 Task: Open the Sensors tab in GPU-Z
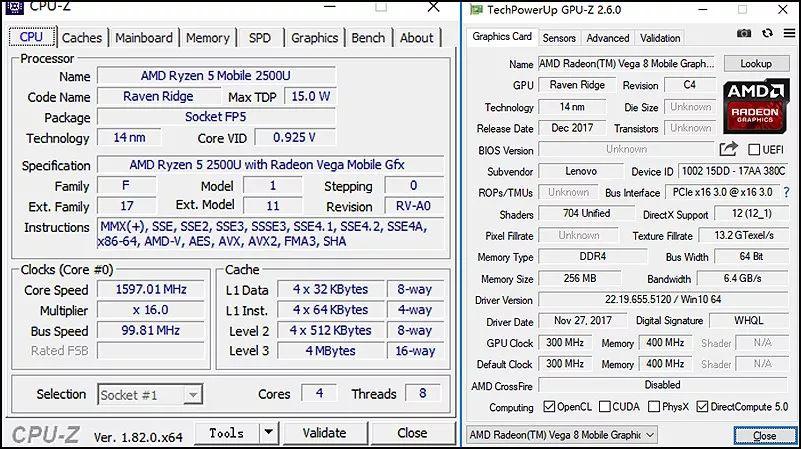(559, 38)
